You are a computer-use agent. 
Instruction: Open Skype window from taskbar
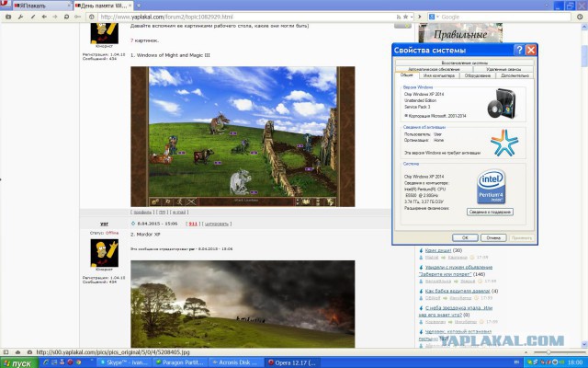(125, 362)
